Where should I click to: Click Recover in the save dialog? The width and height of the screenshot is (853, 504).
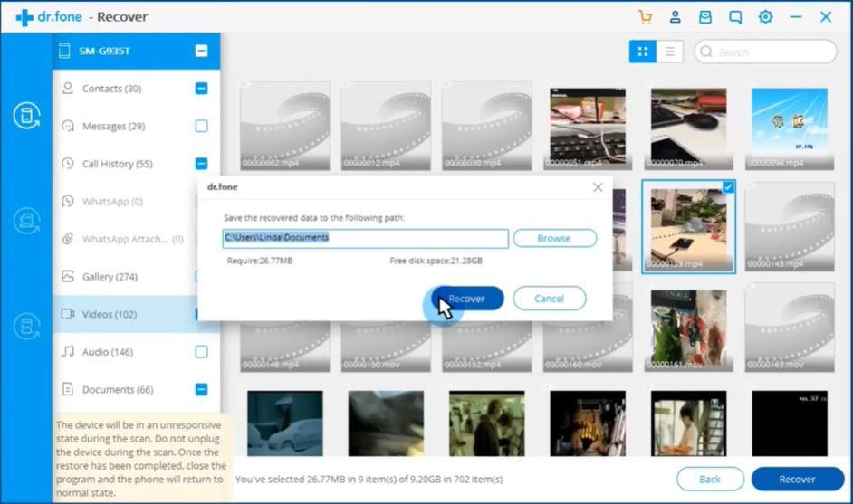pos(468,299)
